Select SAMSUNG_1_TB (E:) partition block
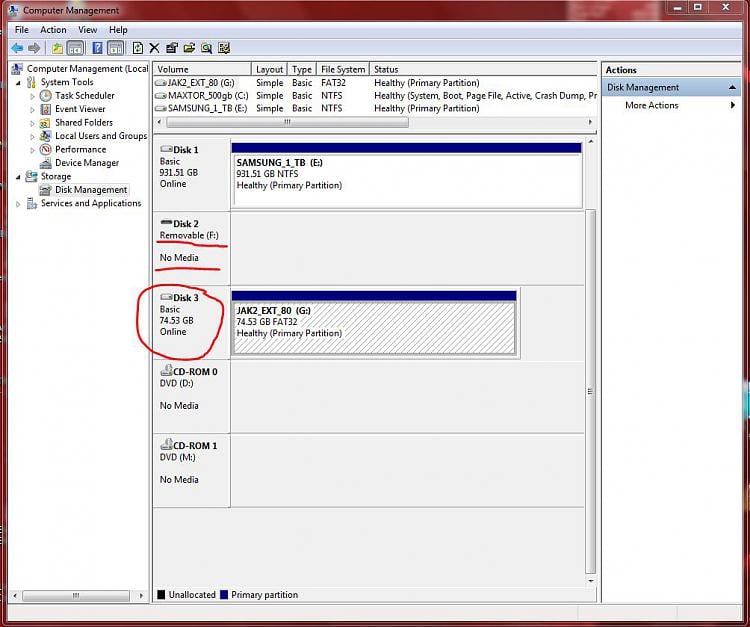This screenshot has width=750, height=627. coord(407,175)
